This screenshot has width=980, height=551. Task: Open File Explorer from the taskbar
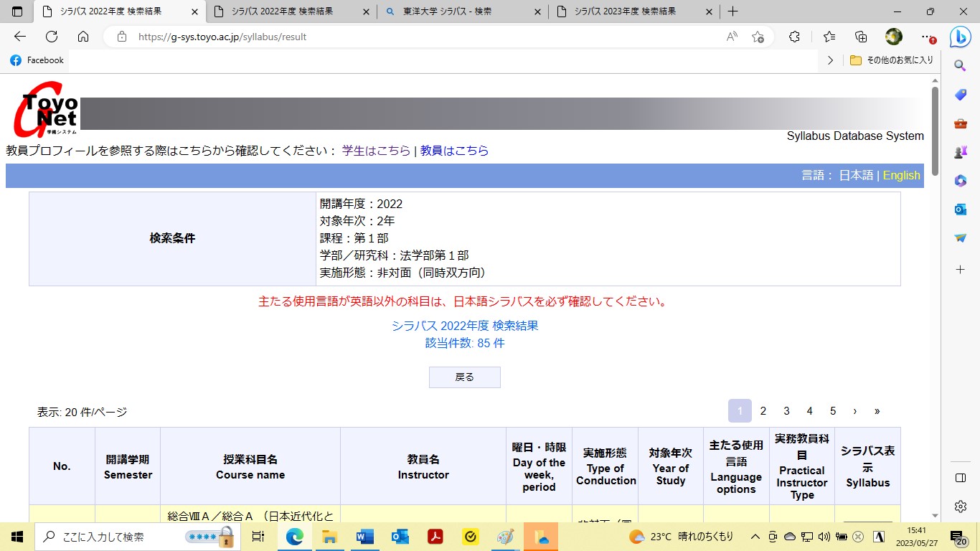[x=329, y=537]
